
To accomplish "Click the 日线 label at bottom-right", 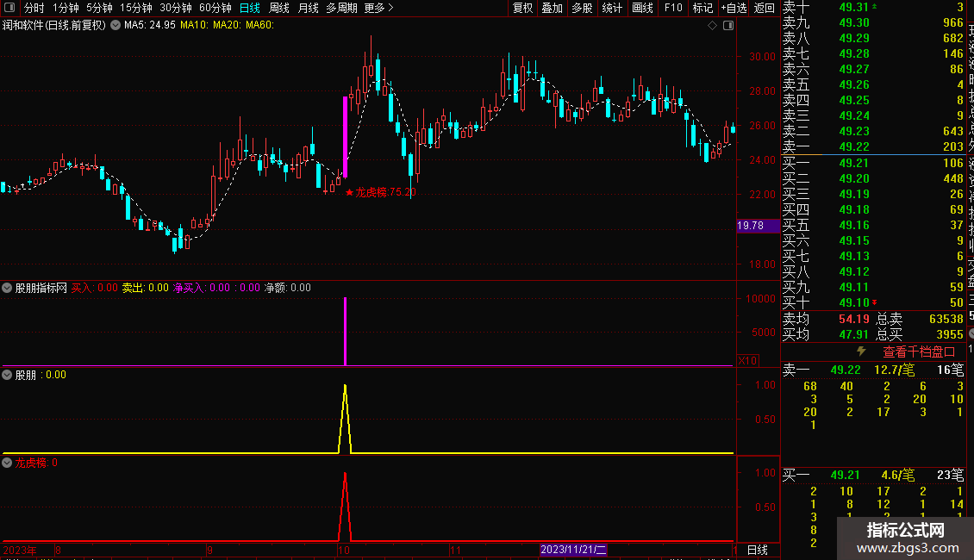I will pyautogui.click(x=757, y=550).
